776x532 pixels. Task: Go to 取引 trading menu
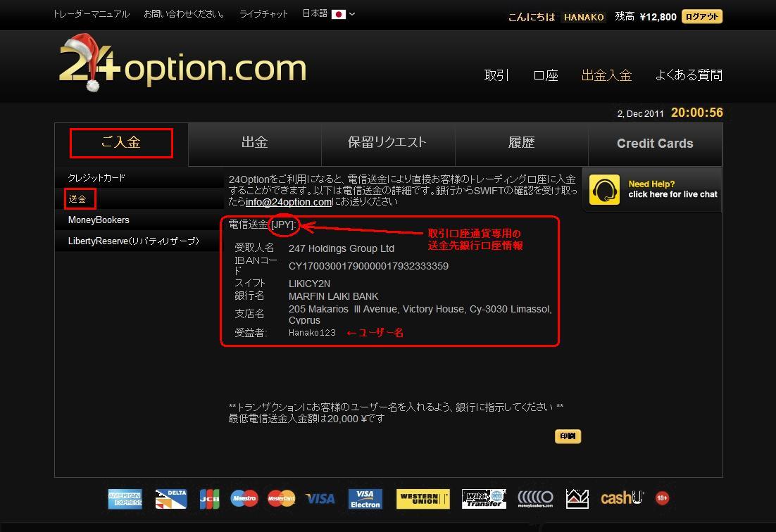tap(496, 75)
